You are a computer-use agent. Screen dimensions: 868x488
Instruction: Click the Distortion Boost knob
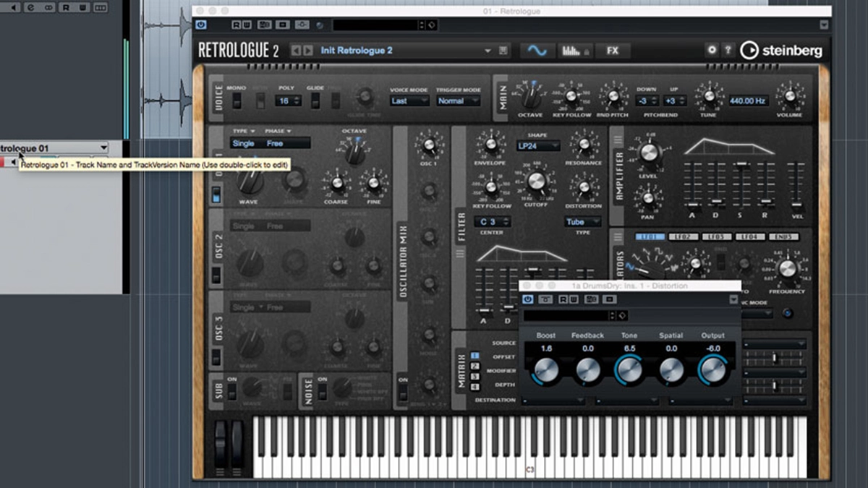pos(546,370)
